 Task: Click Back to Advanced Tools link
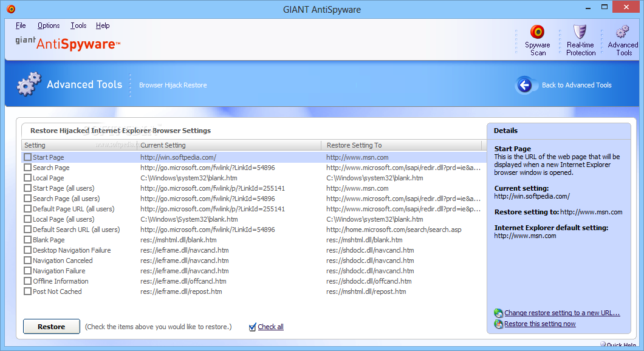pos(577,85)
